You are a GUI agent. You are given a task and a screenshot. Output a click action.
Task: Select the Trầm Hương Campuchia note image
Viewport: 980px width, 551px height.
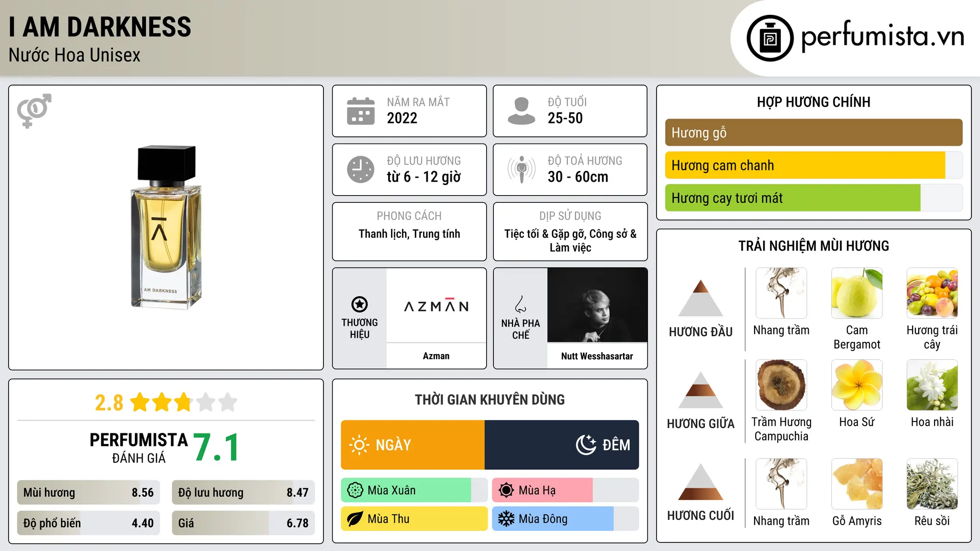tap(781, 385)
